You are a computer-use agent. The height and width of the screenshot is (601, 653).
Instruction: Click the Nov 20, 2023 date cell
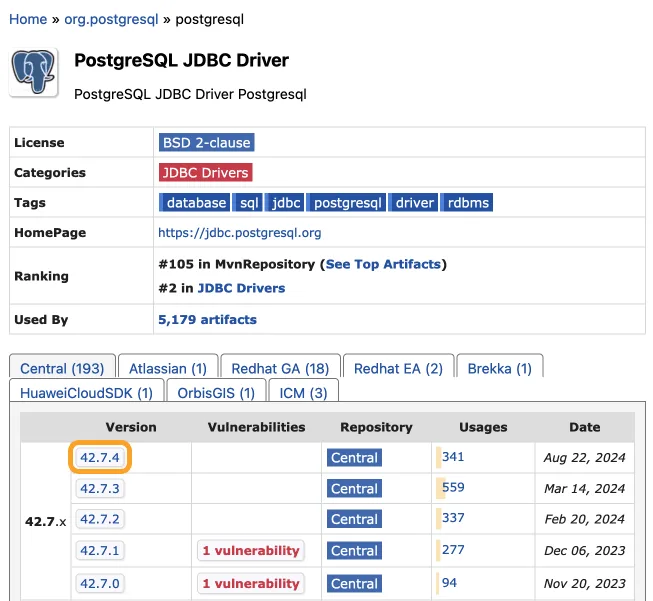click(584, 584)
